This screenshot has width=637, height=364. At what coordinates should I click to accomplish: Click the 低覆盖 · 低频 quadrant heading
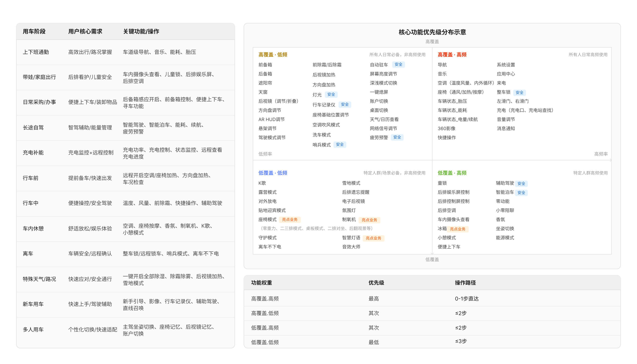point(273,173)
